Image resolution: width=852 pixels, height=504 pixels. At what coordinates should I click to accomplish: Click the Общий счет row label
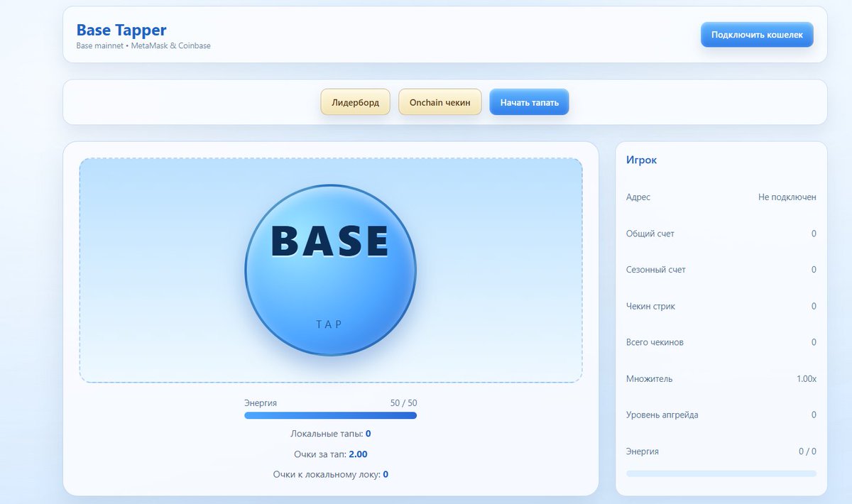tap(650, 234)
